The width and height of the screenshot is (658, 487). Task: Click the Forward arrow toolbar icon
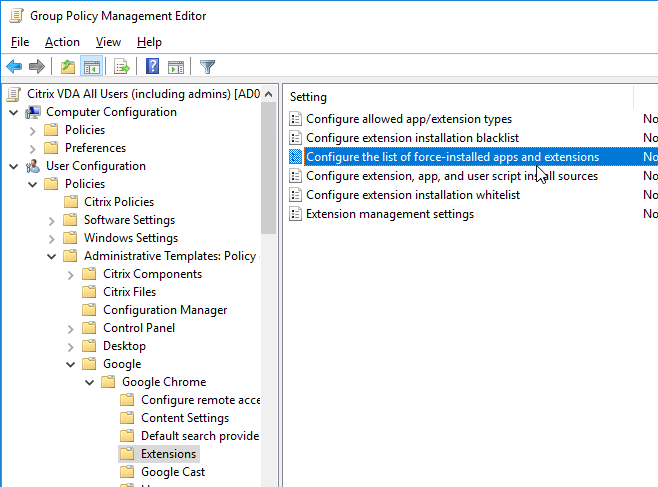[x=37, y=66]
